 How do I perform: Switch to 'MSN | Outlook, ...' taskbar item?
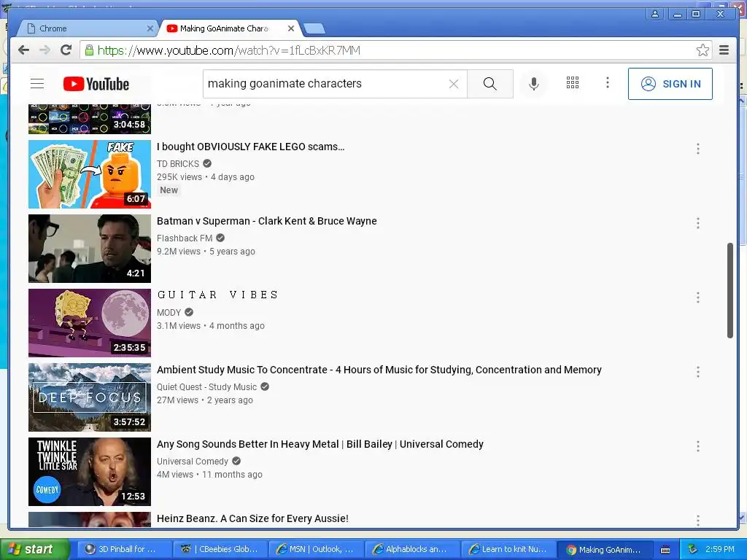pyautogui.click(x=316, y=550)
